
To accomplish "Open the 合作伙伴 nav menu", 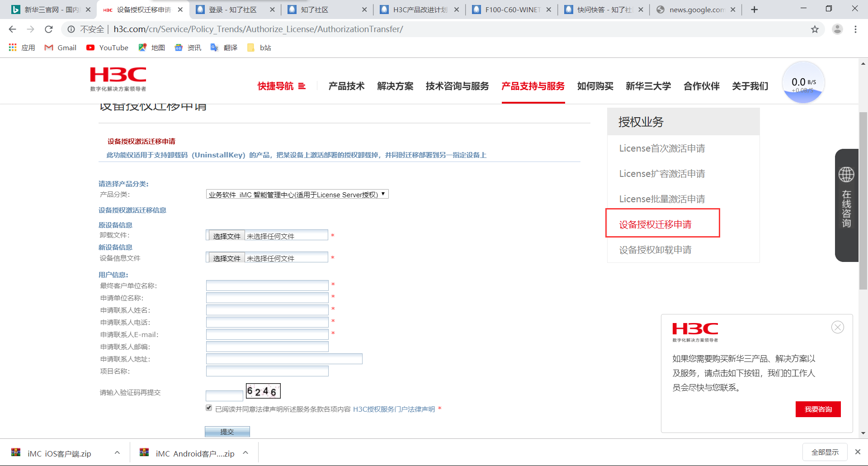I will pos(701,86).
